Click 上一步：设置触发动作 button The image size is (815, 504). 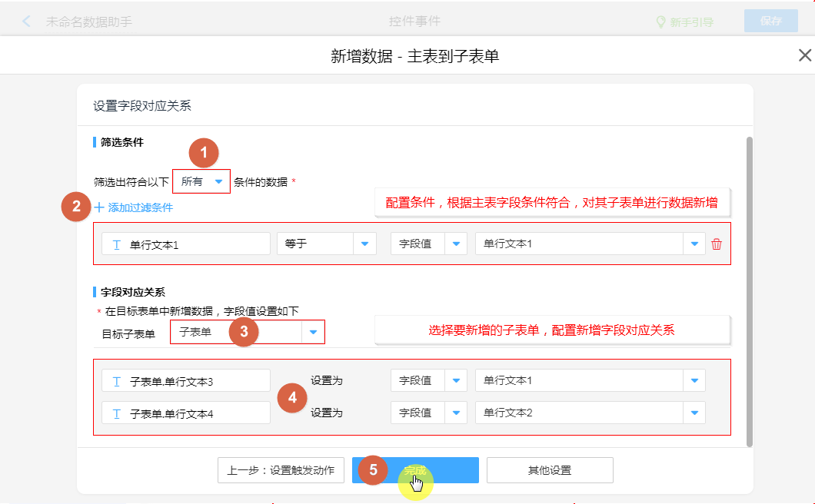click(x=280, y=470)
